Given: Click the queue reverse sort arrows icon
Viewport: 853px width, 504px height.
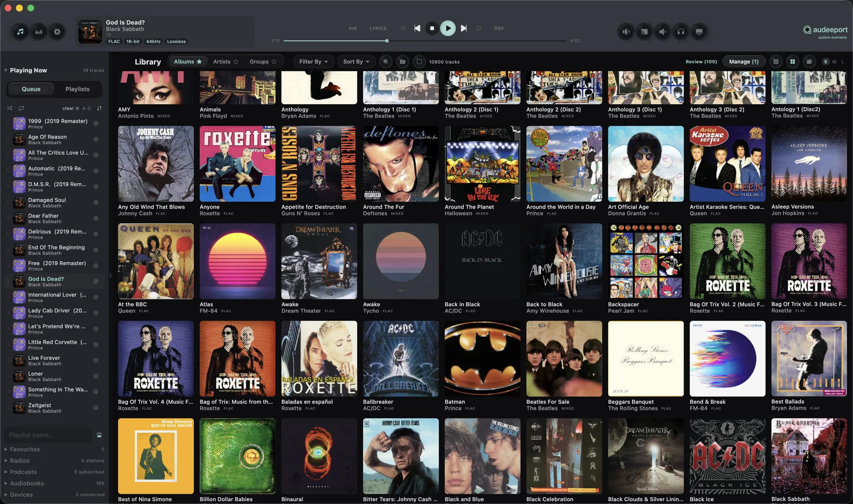Looking at the screenshot, I should click(99, 108).
